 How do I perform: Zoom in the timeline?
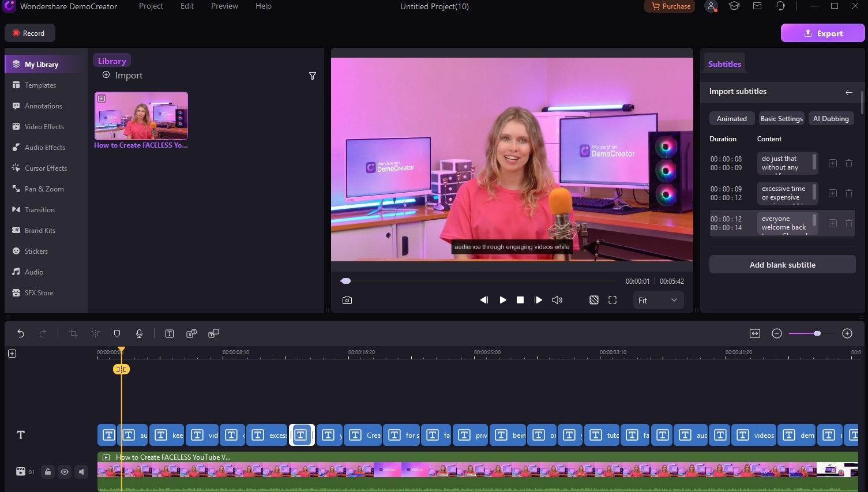pyautogui.click(x=847, y=333)
